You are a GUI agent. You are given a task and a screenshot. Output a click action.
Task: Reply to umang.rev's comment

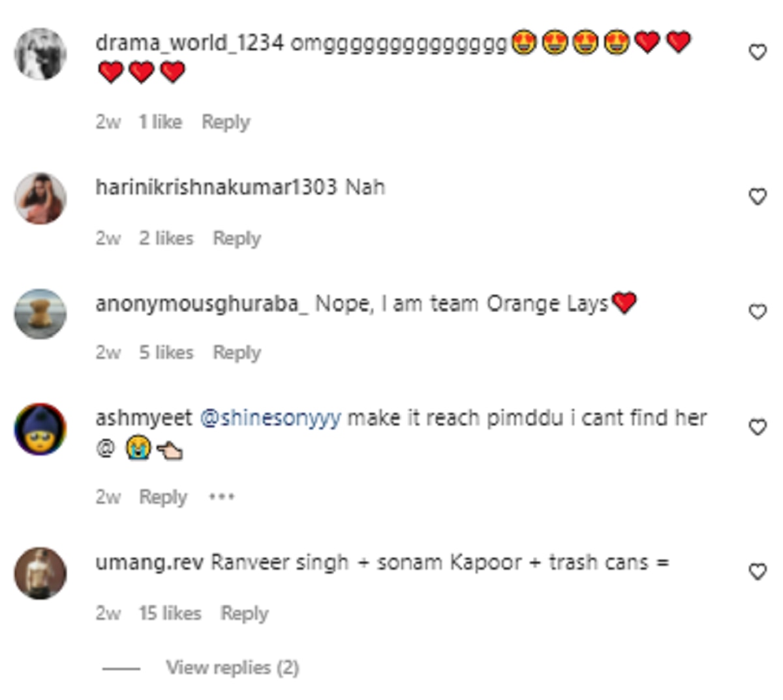click(x=245, y=613)
